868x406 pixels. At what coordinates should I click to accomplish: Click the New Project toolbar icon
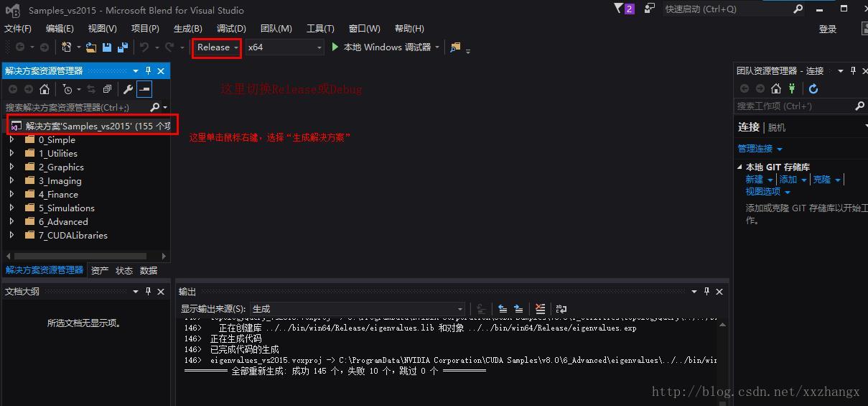[66, 47]
